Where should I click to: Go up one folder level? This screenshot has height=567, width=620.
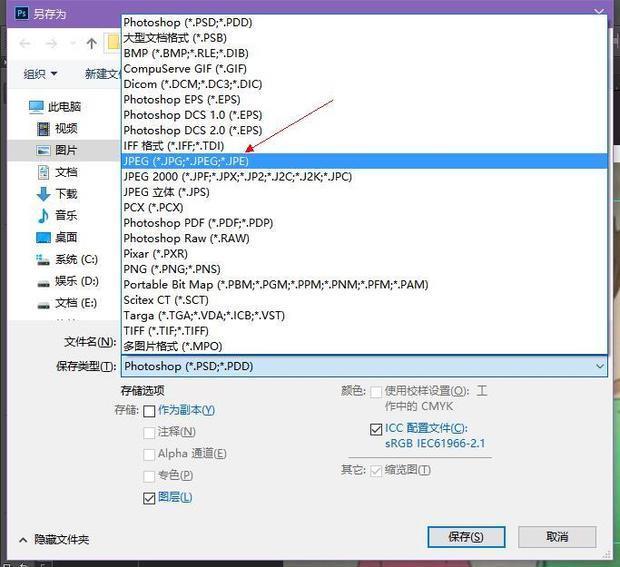[x=92, y=43]
